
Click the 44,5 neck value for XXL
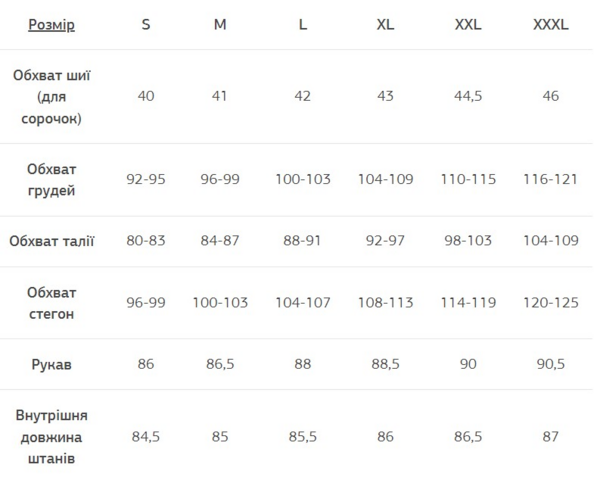[x=468, y=97]
